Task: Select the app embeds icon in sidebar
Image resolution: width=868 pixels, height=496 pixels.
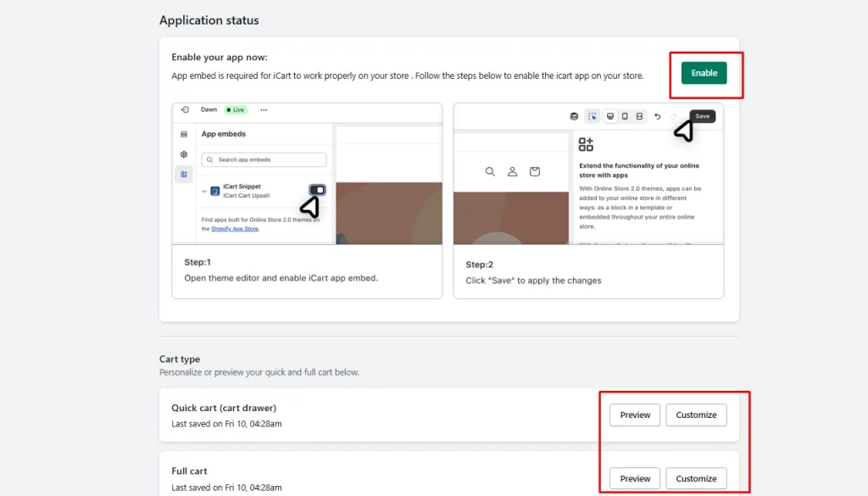Action: tap(184, 175)
